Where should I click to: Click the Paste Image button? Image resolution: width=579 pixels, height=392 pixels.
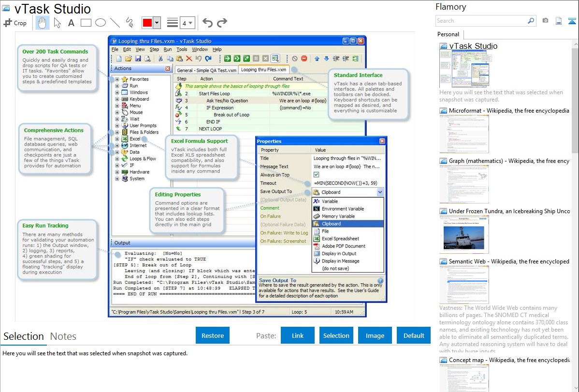click(x=375, y=335)
